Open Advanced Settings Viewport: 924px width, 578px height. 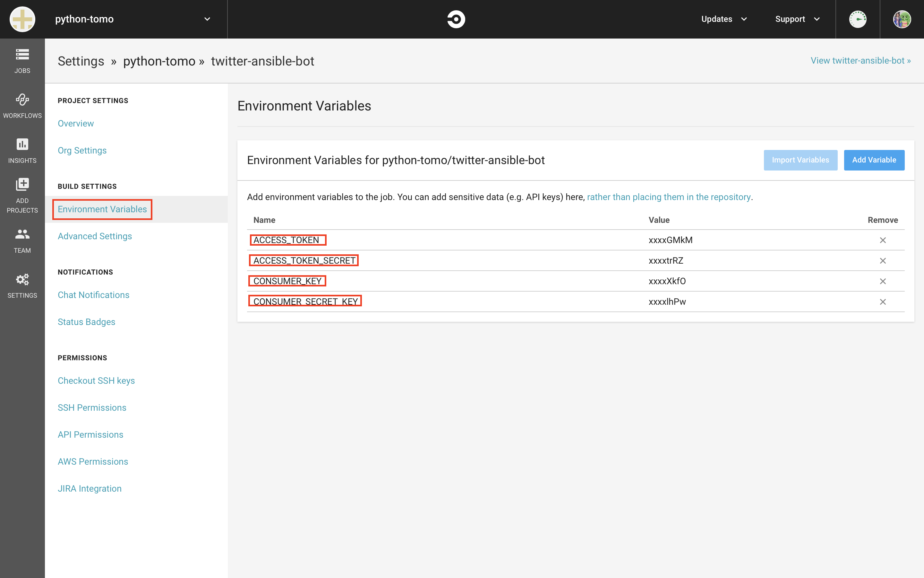tap(95, 236)
